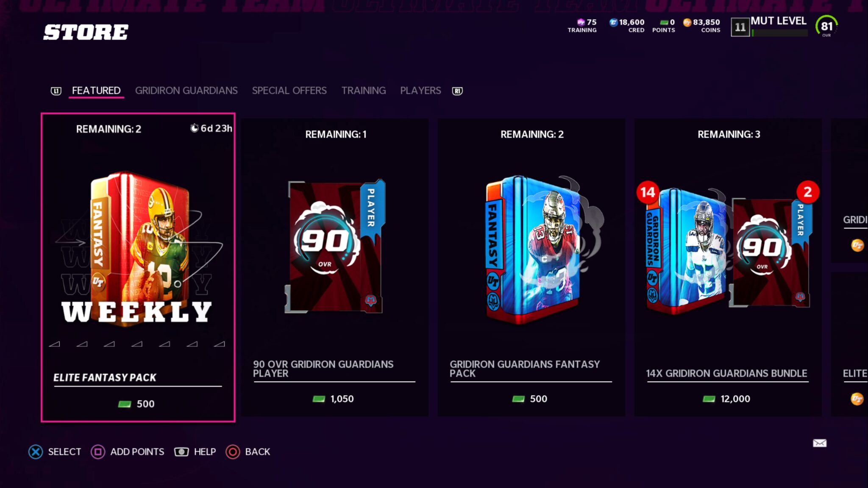
Task: Click the square Add Points icon
Action: point(98,452)
